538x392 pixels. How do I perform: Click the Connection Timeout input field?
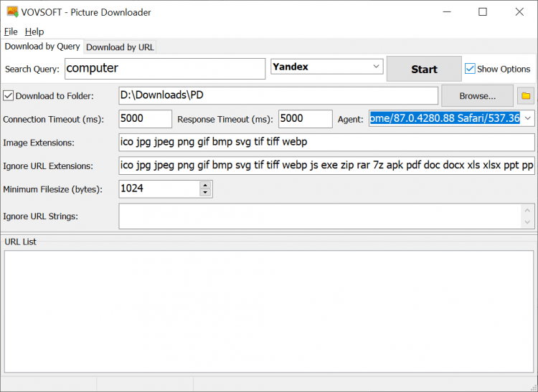pos(146,119)
